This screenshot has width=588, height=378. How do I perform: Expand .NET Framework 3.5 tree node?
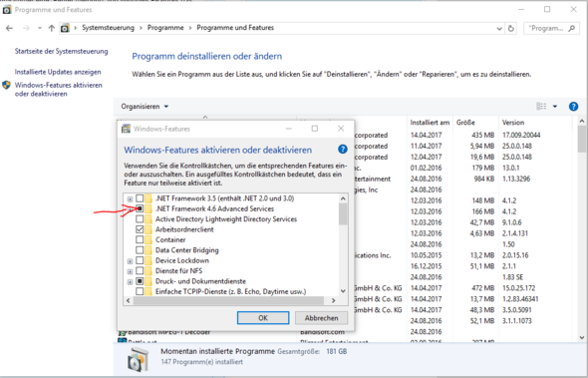(130, 198)
